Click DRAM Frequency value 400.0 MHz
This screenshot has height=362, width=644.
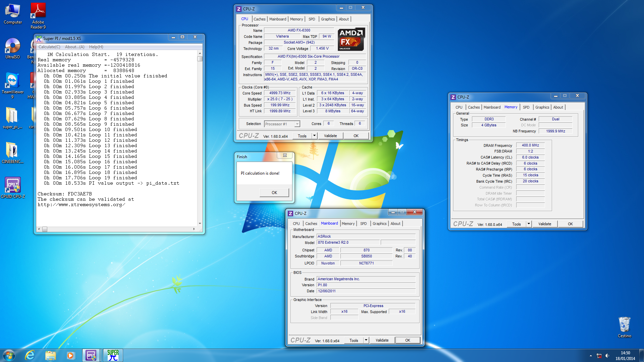coord(530,145)
